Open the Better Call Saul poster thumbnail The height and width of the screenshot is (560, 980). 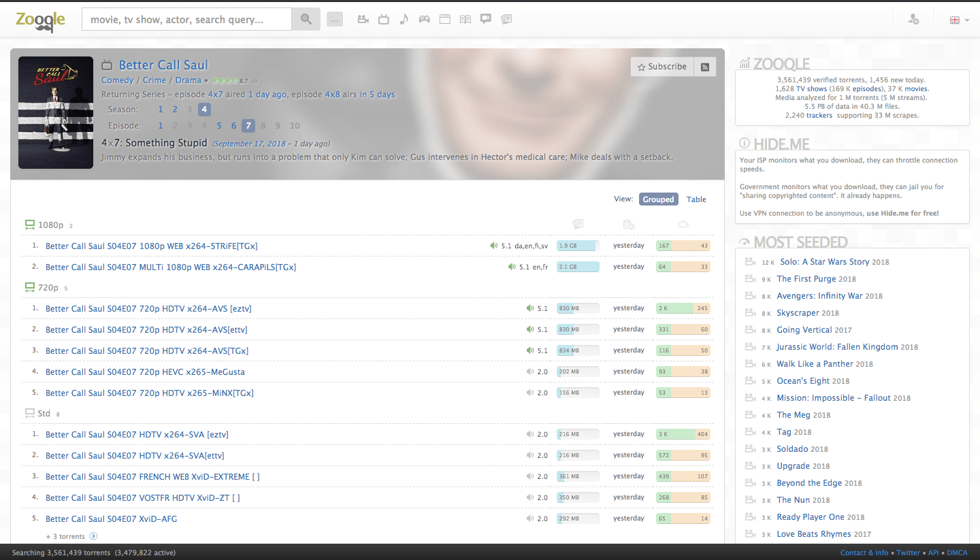coord(56,112)
